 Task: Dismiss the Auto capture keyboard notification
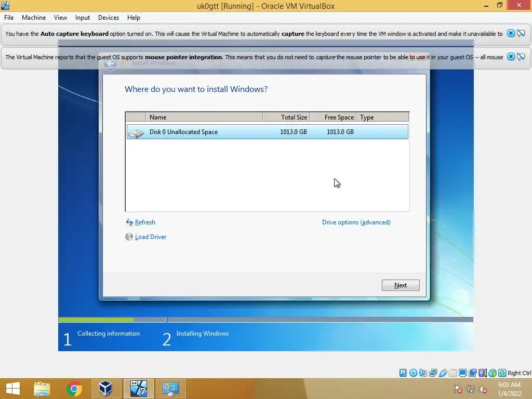point(511,33)
